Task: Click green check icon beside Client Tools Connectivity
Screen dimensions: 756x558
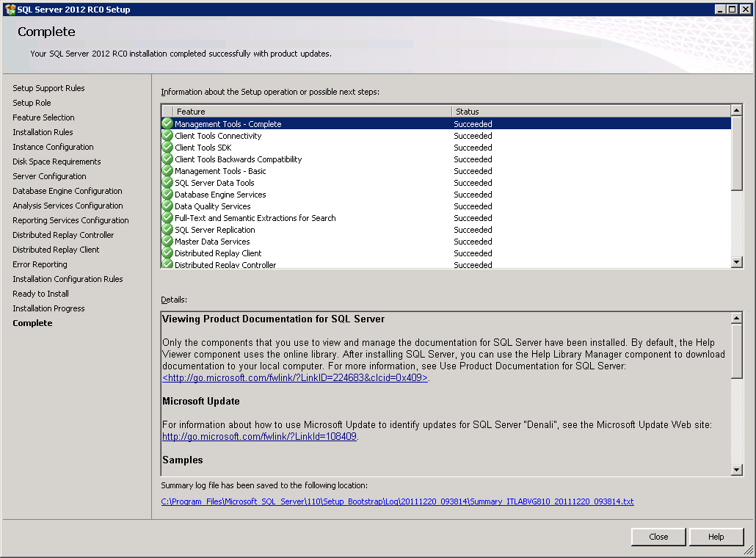Action: 167,136
